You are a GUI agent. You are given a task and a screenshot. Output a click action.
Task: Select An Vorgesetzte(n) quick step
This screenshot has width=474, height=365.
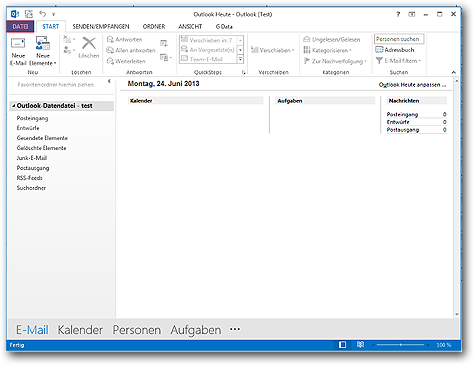coord(208,50)
